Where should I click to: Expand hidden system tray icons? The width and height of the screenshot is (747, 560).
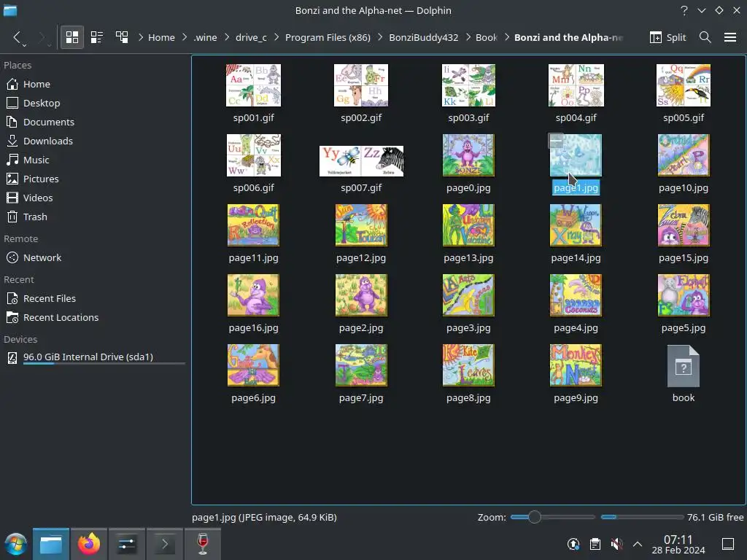(x=638, y=544)
